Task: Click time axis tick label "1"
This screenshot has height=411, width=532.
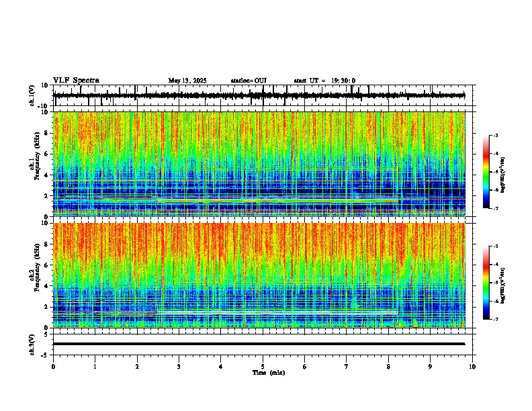Action: point(95,367)
